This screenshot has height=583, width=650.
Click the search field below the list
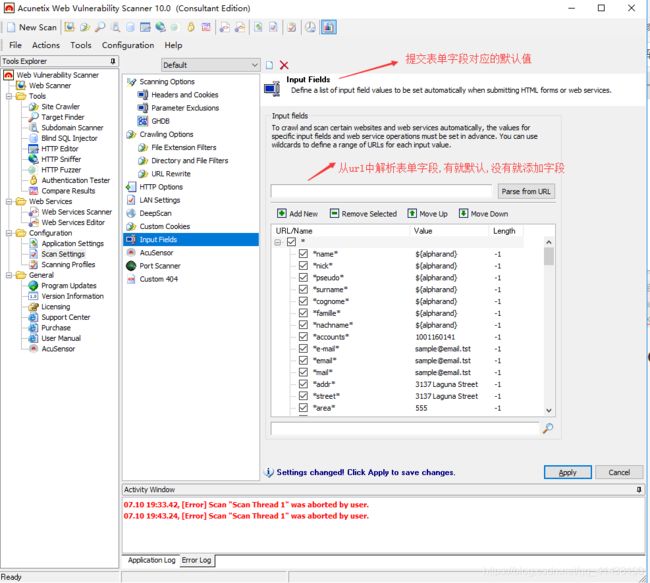coord(405,428)
